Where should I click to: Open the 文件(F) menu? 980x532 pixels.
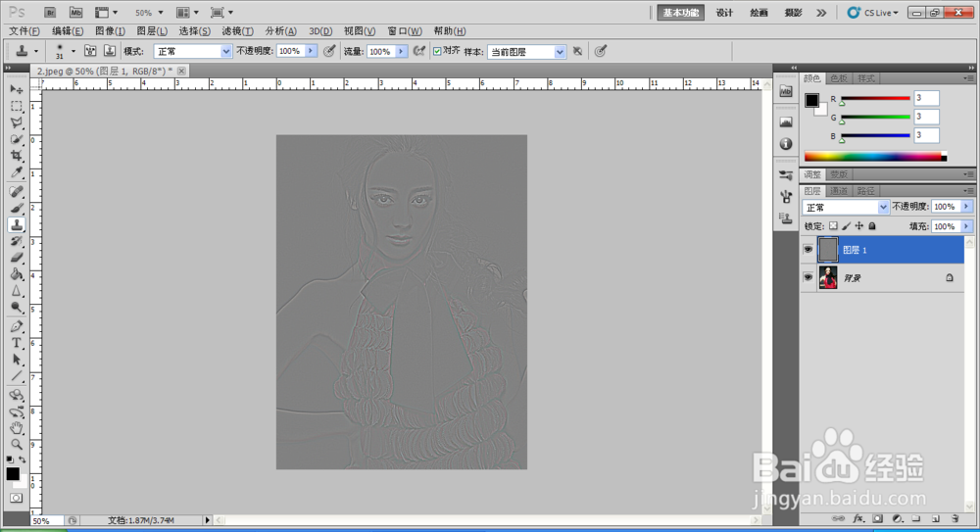[x=25, y=31]
